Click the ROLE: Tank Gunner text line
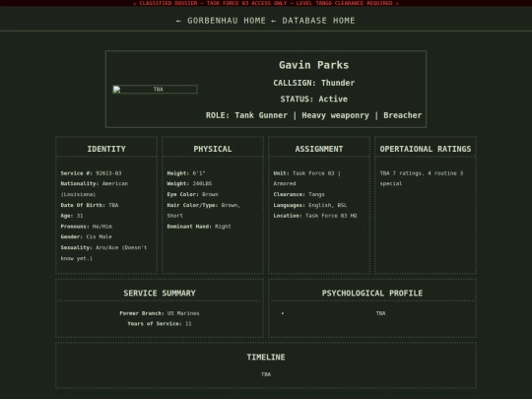Viewport: 532px width, 399px height. (314, 115)
